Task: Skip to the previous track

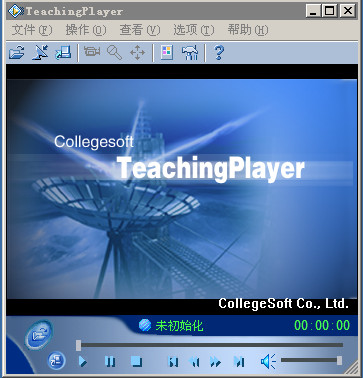Action: (x=174, y=362)
